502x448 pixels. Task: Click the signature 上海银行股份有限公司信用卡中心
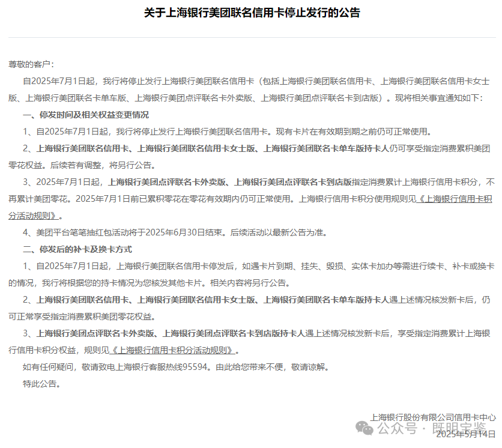(433, 417)
